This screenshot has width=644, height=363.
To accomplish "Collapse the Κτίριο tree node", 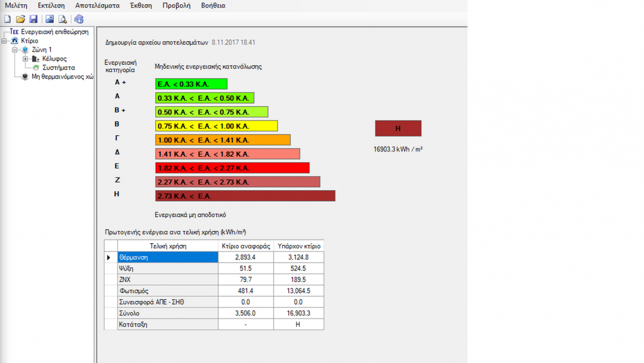I will 5,41.
